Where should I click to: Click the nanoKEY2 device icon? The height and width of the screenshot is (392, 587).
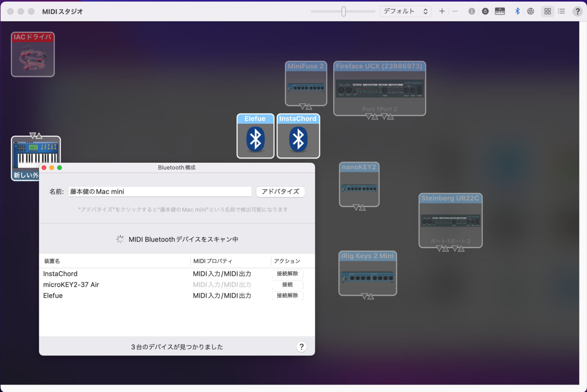(x=359, y=185)
